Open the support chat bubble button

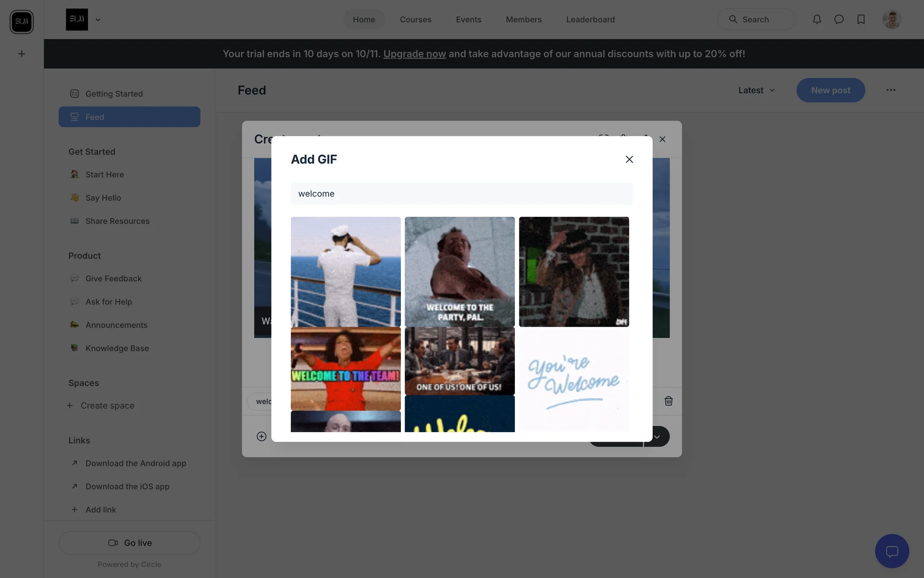tap(892, 551)
